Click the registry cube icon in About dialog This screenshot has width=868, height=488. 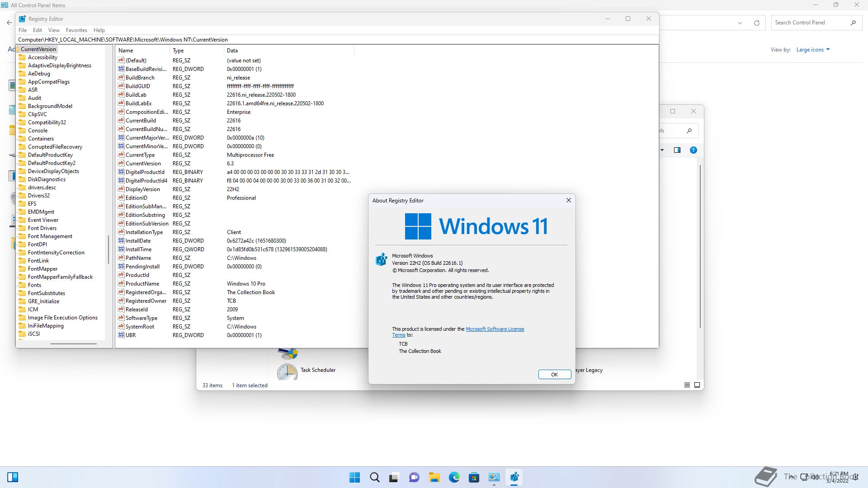click(382, 259)
